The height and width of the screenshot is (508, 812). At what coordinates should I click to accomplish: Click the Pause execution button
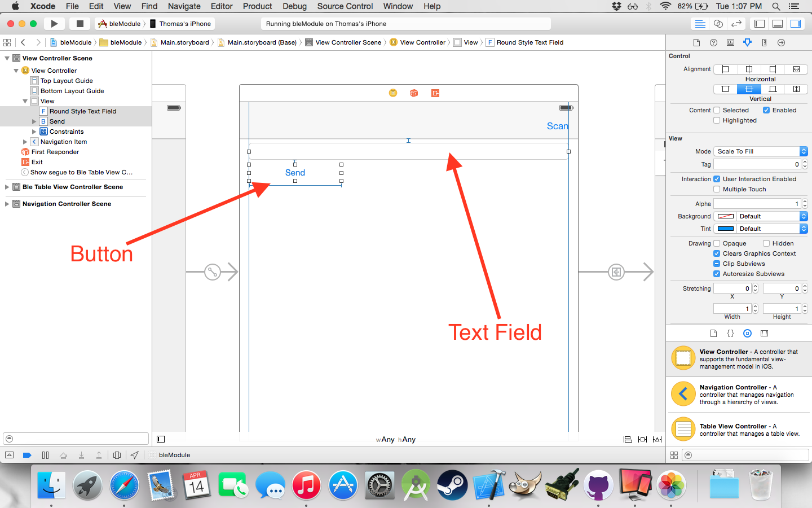(x=45, y=455)
